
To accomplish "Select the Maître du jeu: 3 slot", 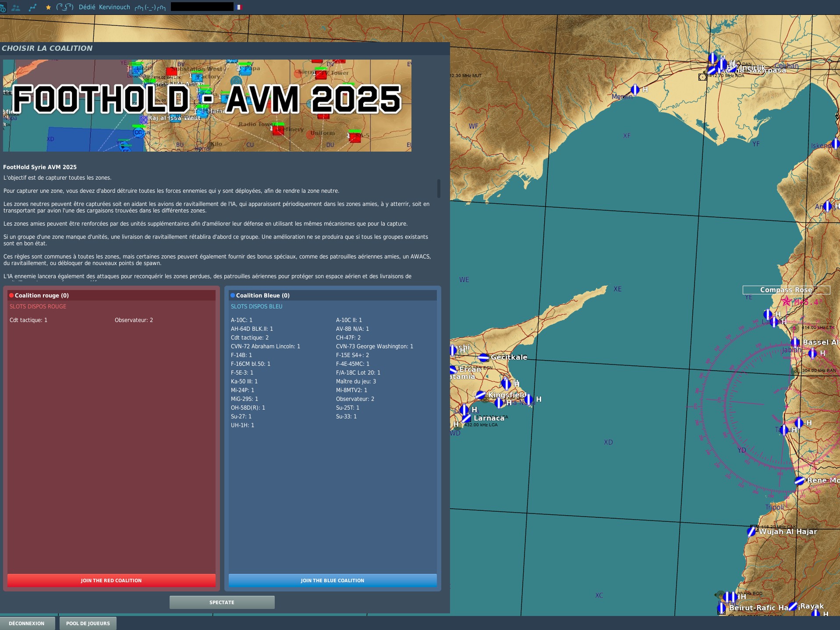I will pyautogui.click(x=356, y=382).
